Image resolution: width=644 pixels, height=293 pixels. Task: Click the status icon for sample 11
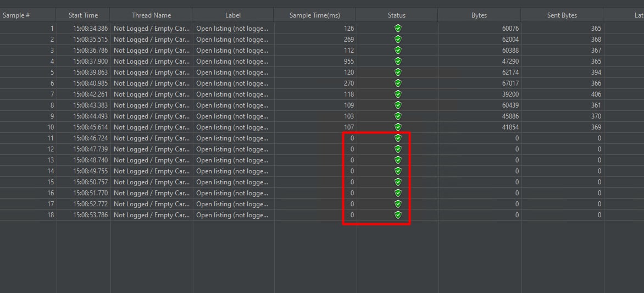(x=398, y=138)
